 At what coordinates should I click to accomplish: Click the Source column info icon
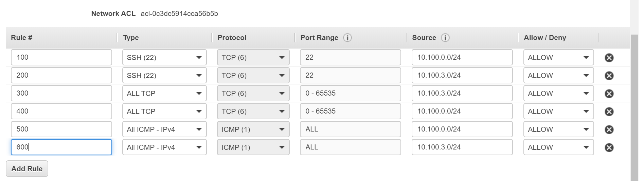click(x=445, y=38)
